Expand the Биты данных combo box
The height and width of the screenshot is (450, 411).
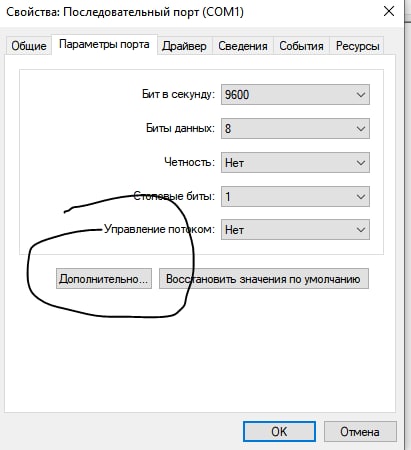[x=295, y=129]
